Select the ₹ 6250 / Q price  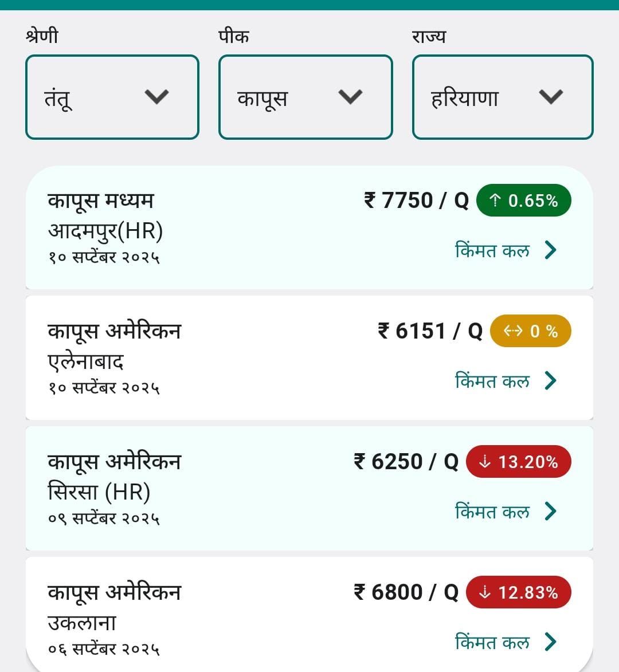click(x=406, y=462)
